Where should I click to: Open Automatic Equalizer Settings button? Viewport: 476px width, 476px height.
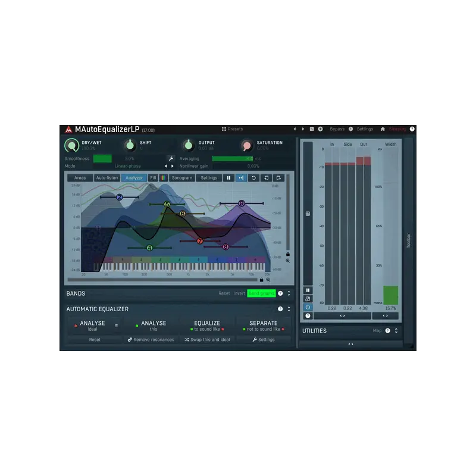click(264, 340)
